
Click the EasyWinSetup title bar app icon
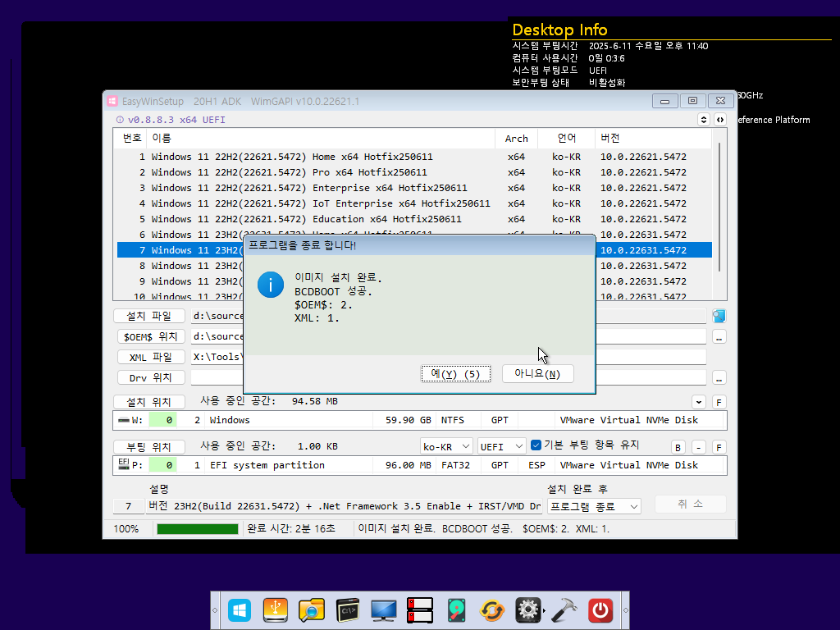pos(112,101)
